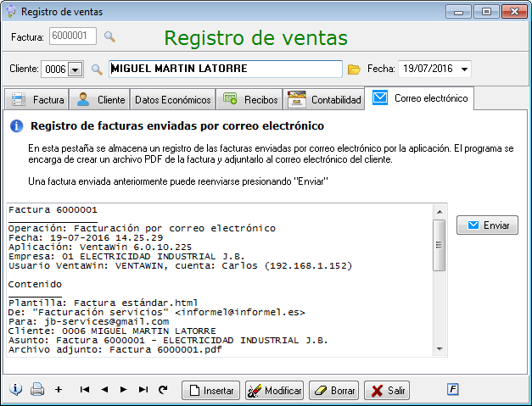Image resolution: width=532 pixels, height=406 pixels.
Task: Search invoices with the magnifier beside Factura
Action: 109,36
